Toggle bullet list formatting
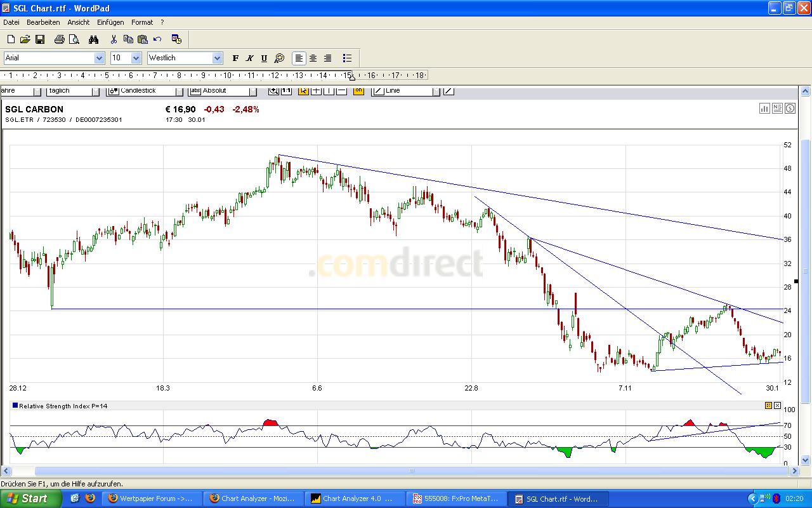Image resolution: width=812 pixels, height=508 pixels. point(347,58)
